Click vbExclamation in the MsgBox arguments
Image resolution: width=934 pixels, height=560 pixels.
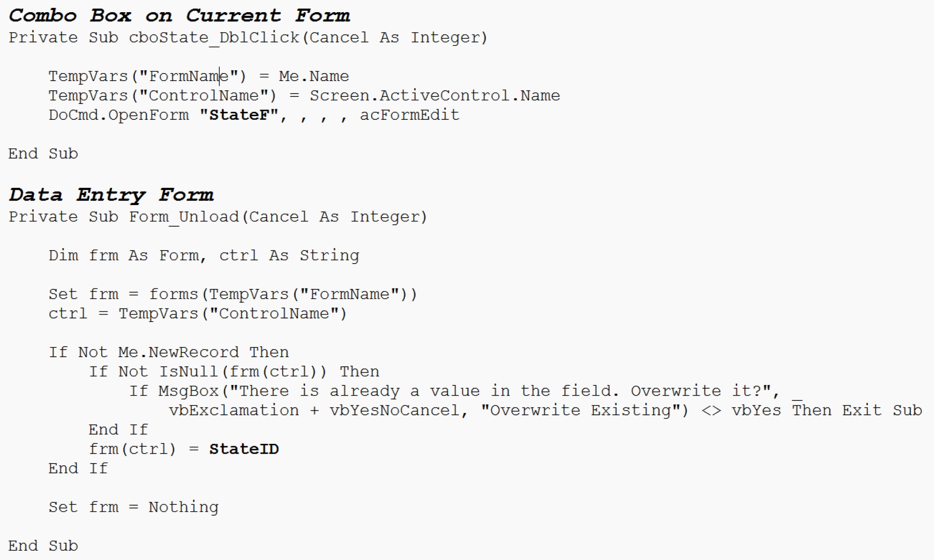point(234,411)
